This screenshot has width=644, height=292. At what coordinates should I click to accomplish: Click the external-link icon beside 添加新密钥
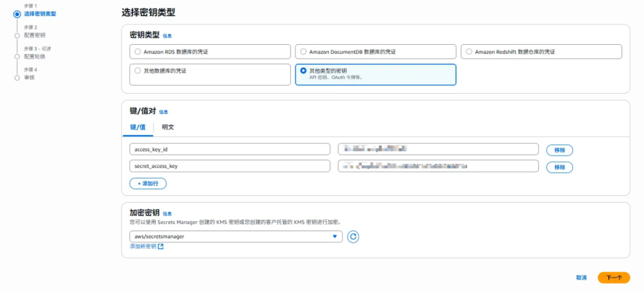161,247
